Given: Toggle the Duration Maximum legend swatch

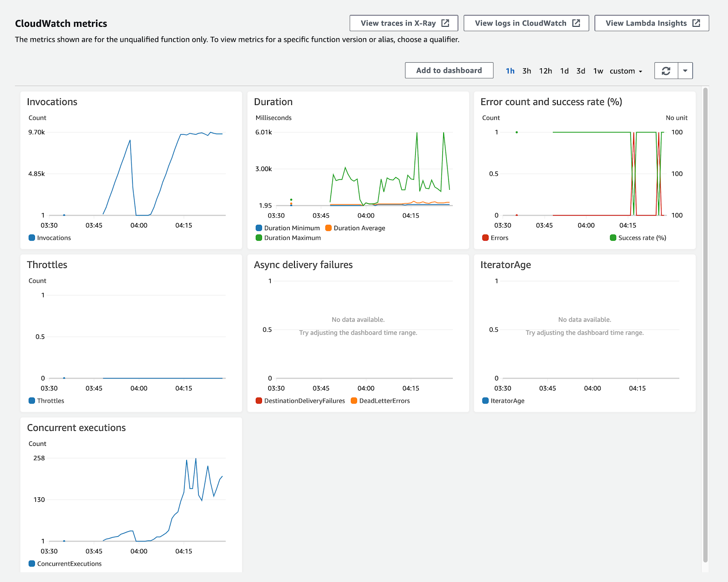Looking at the screenshot, I should coord(259,238).
